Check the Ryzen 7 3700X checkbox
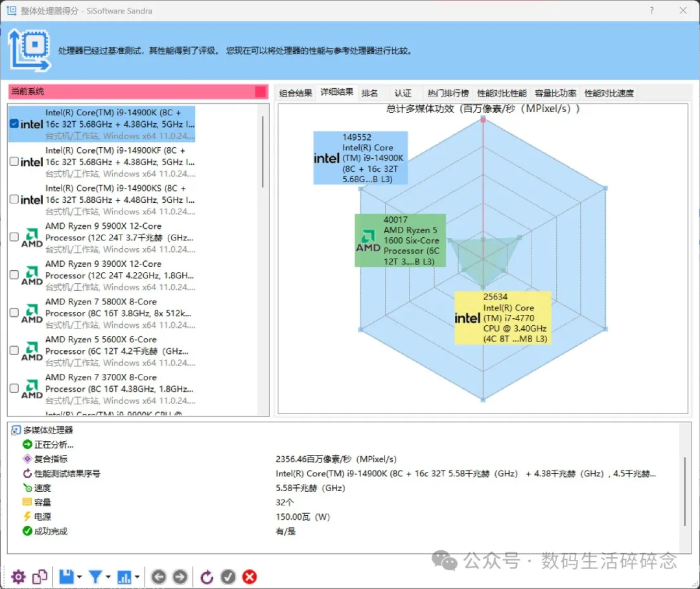This screenshot has height=589, width=700. (14, 388)
